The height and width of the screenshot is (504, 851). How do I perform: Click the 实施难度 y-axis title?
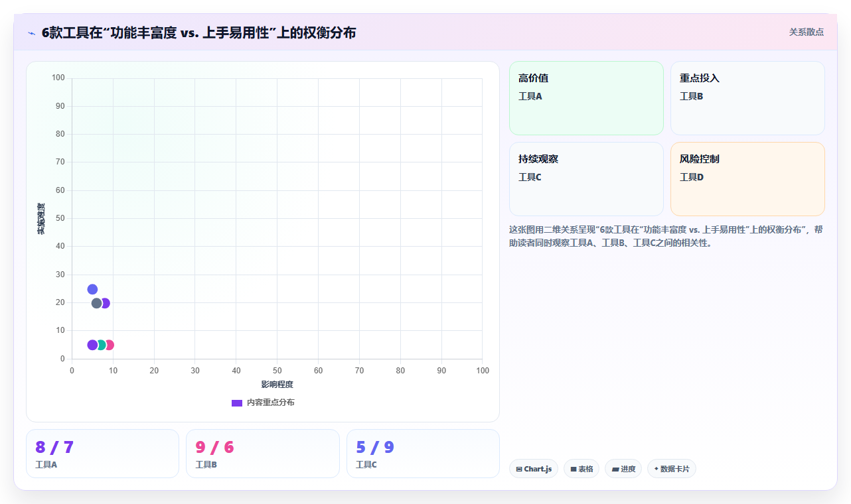pyautogui.click(x=41, y=219)
